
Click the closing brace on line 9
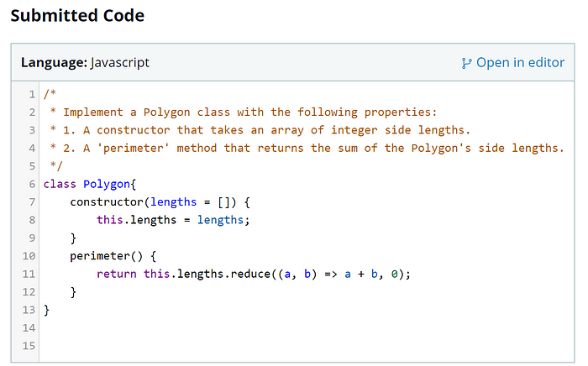tap(73, 238)
